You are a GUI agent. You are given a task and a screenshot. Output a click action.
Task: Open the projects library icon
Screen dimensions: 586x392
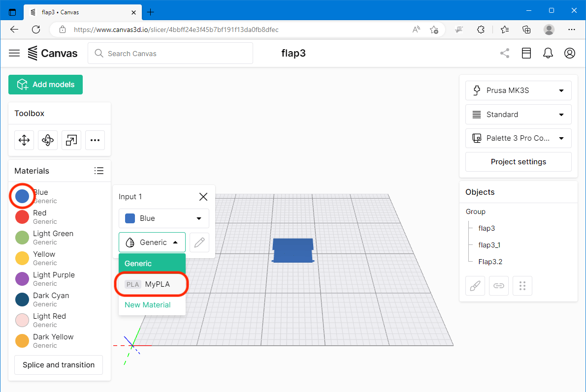[526, 54]
